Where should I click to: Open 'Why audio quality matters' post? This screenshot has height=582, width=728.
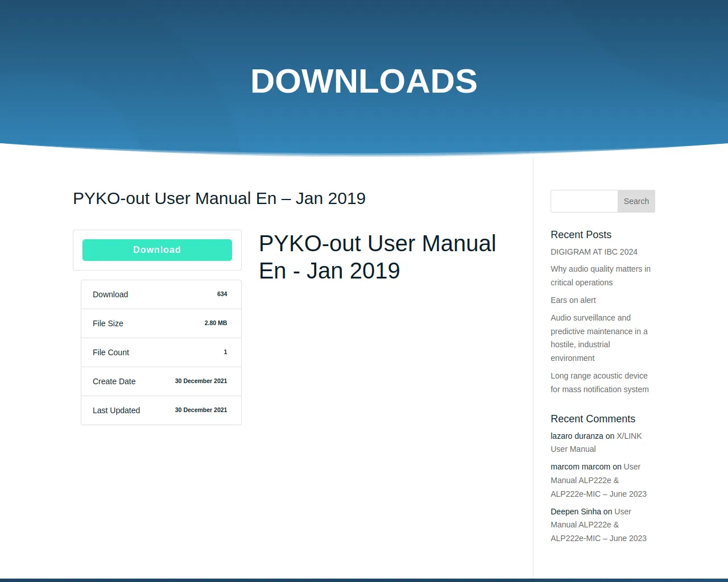point(601,276)
